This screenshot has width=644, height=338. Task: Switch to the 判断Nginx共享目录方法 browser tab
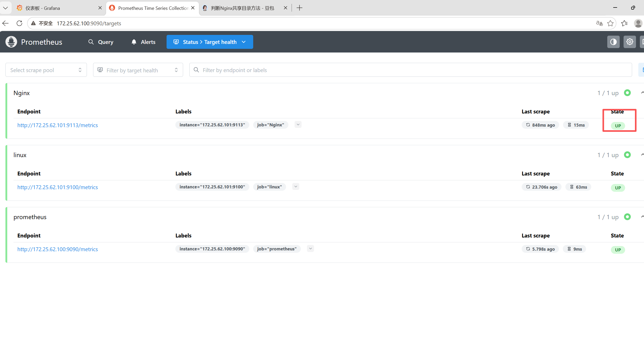point(245,8)
